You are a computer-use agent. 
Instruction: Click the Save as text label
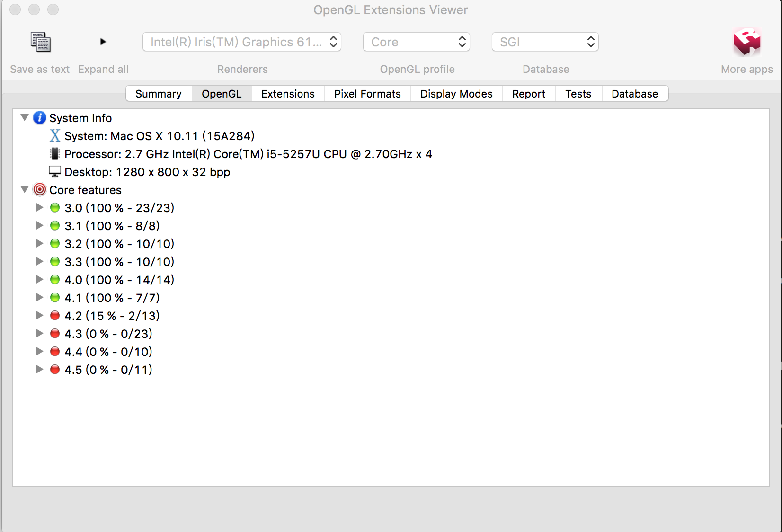[x=40, y=70]
